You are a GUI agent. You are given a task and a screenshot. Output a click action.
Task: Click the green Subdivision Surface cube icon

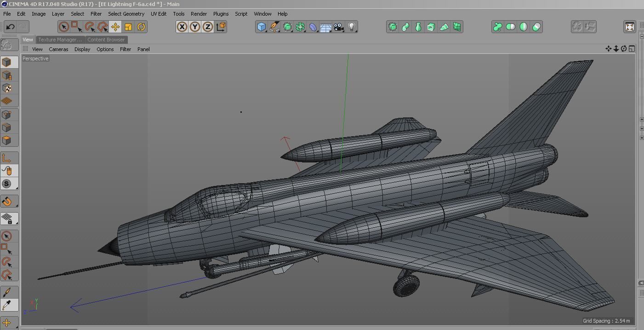(393, 27)
